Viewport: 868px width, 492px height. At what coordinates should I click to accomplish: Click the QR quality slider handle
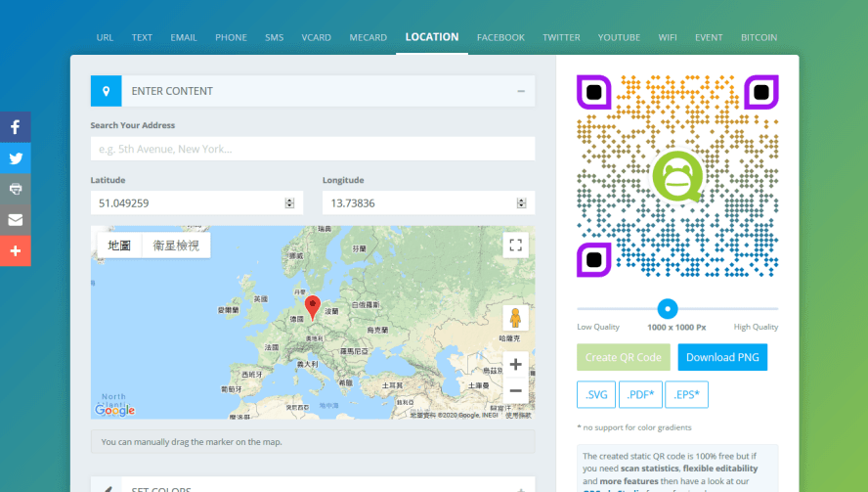click(668, 309)
